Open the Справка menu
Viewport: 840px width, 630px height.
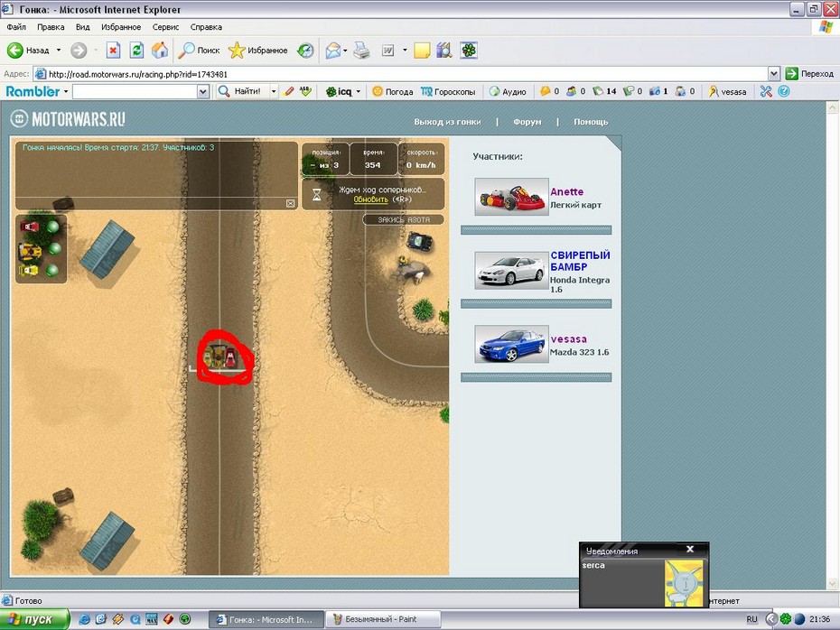click(x=206, y=27)
